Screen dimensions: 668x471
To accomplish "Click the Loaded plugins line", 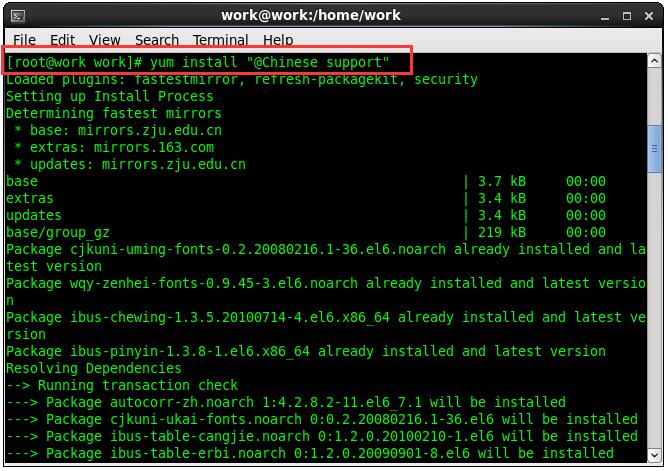I will coord(242,80).
